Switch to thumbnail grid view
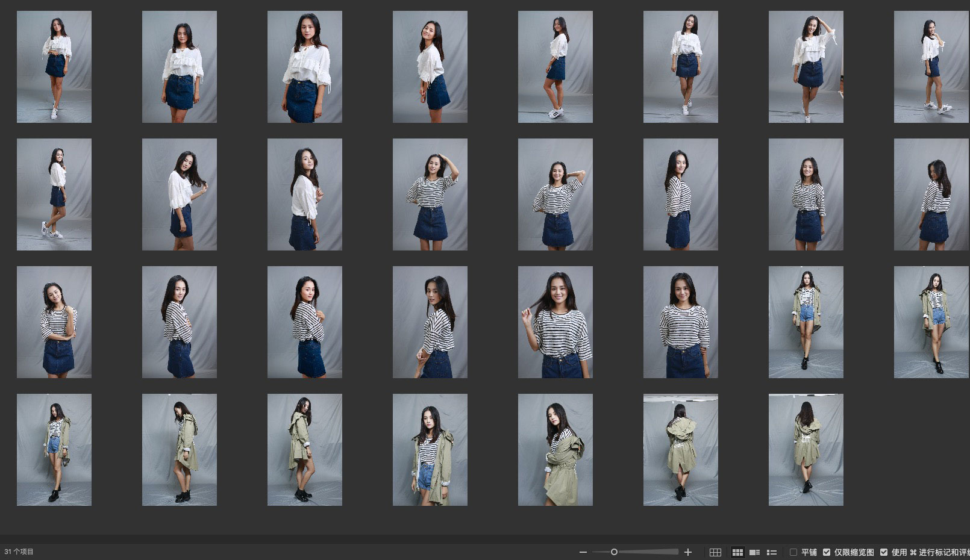Screen dimensions: 970x560 (x=737, y=552)
